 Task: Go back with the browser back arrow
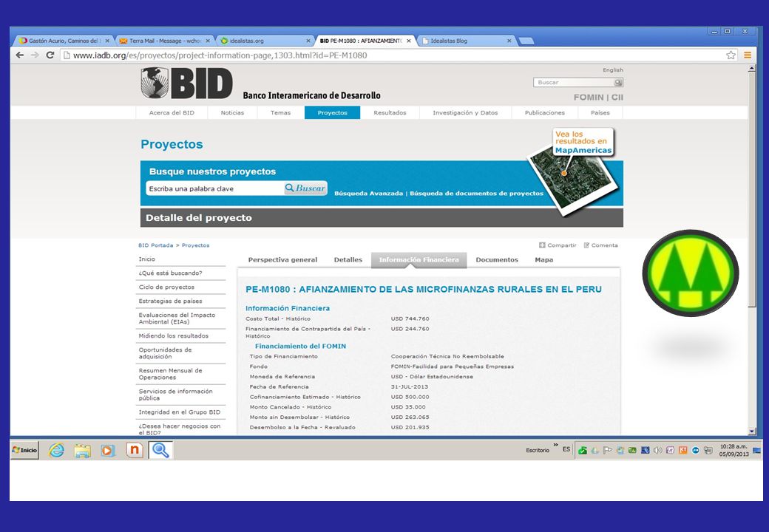20,55
